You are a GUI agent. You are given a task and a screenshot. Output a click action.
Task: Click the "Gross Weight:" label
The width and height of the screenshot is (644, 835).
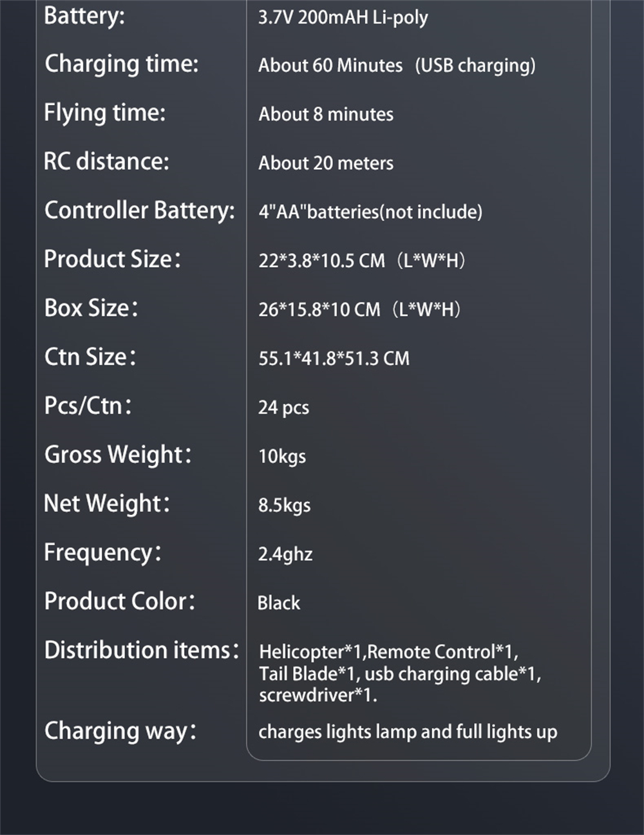click(118, 455)
